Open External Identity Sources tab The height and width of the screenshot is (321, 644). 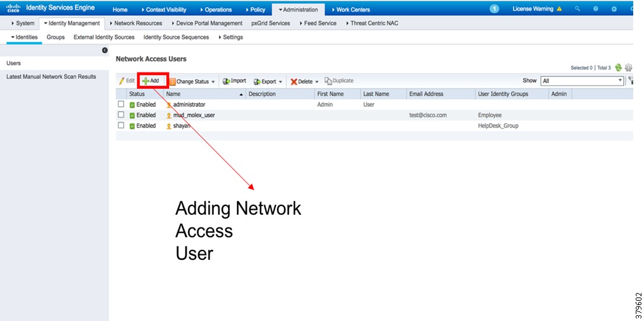pos(104,37)
